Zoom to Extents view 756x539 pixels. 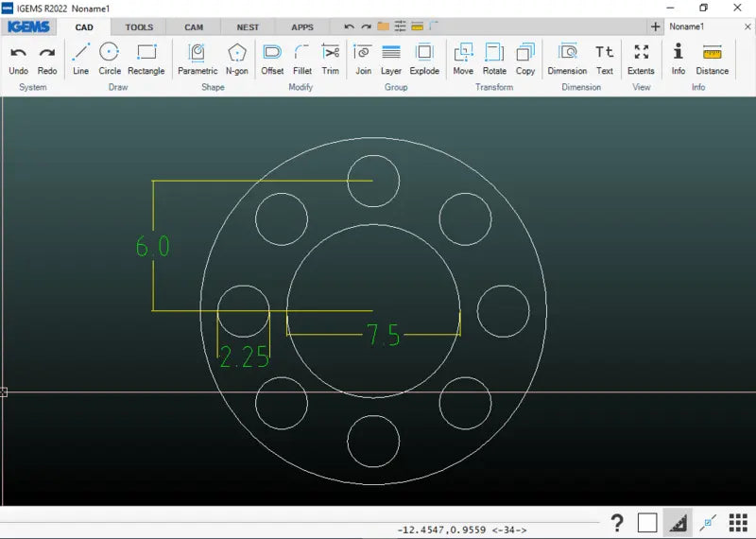[641, 59]
